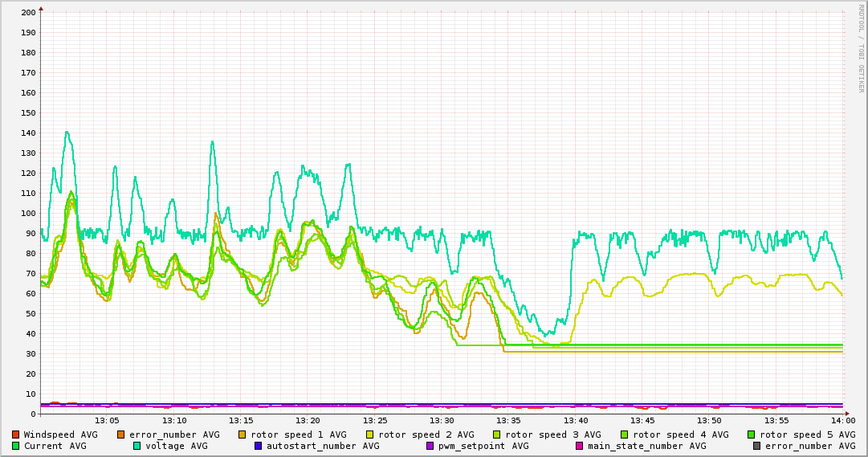The height and width of the screenshot is (457, 868).
Task: Click the rotor speed 4 AVG color swatch
Action: pyautogui.click(x=625, y=435)
